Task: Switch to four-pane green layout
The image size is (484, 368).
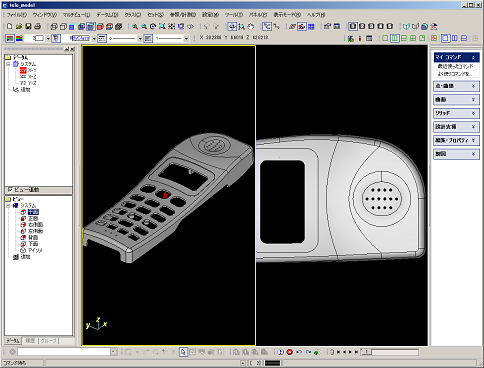Action: tap(413, 38)
